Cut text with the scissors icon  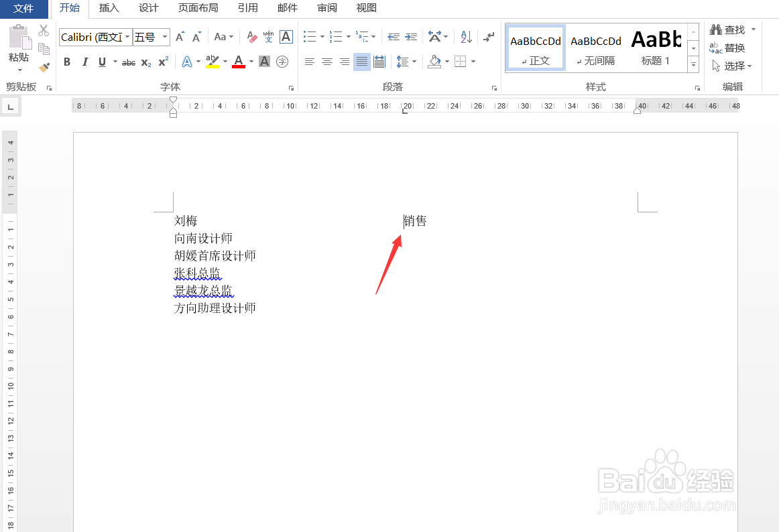(x=43, y=31)
